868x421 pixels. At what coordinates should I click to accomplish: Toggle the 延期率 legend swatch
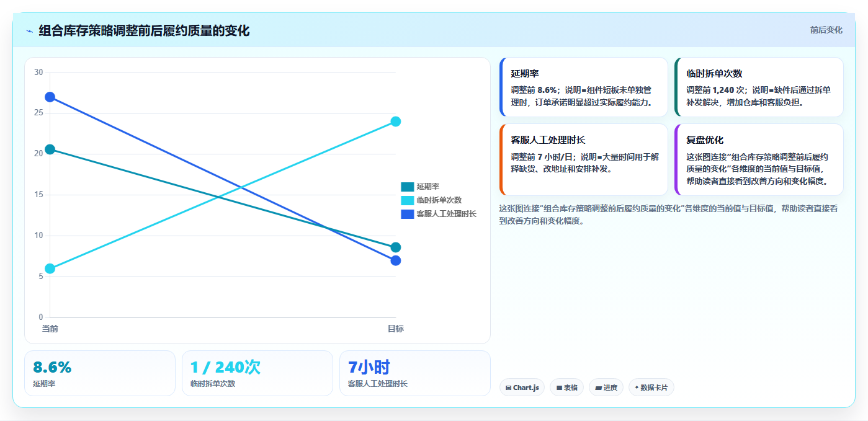point(407,187)
